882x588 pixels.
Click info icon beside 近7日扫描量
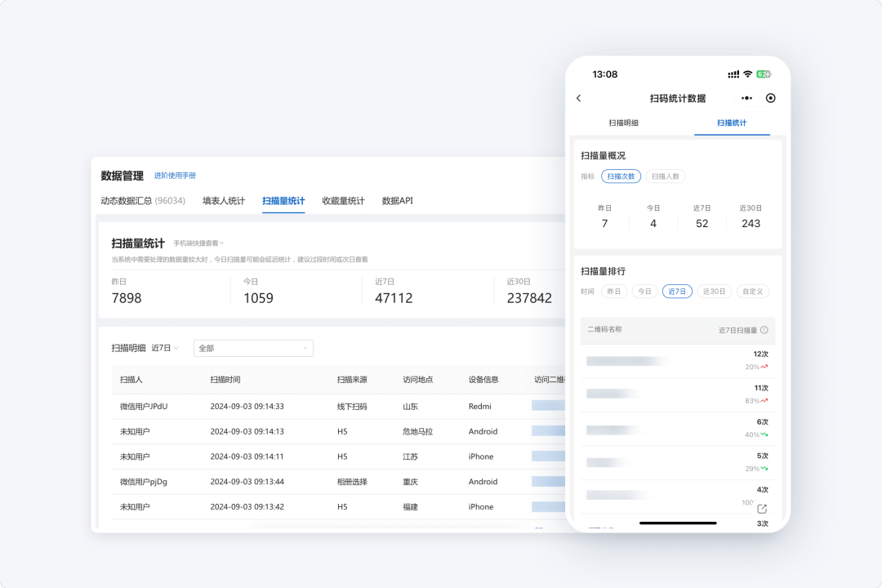764,330
